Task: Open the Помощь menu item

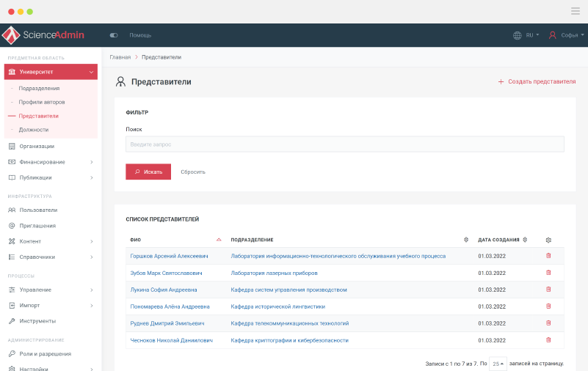Action: 140,35
